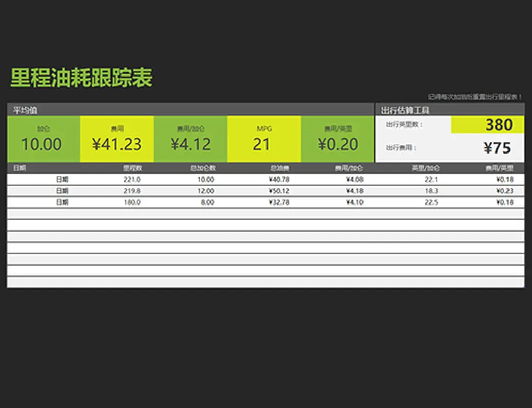Select the 总加仑数 column header
This screenshot has width=532, height=408.
203,168
